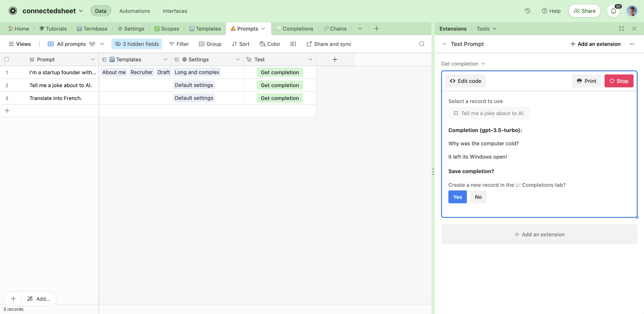Viewport: 644px width, 314px height.
Task: Toggle the select all rows checkbox
Action: coord(7,60)
